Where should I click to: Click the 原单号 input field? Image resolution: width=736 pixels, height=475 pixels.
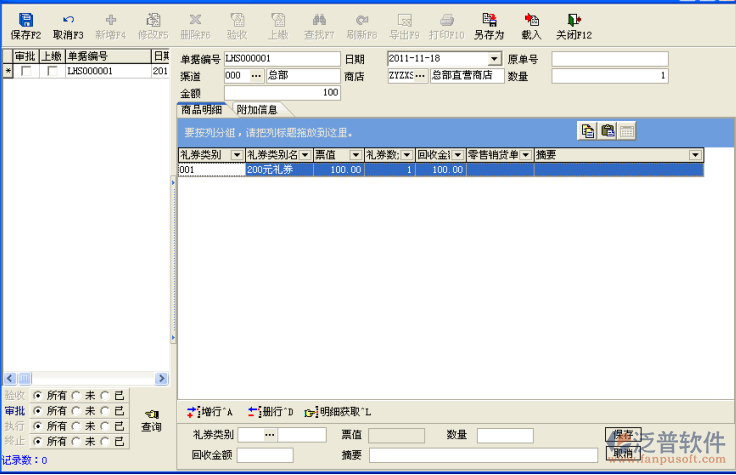click(x=609, y=60)
